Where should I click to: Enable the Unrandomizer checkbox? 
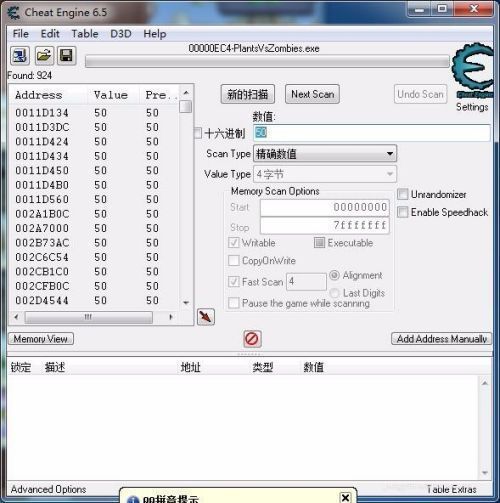(403, 194)
